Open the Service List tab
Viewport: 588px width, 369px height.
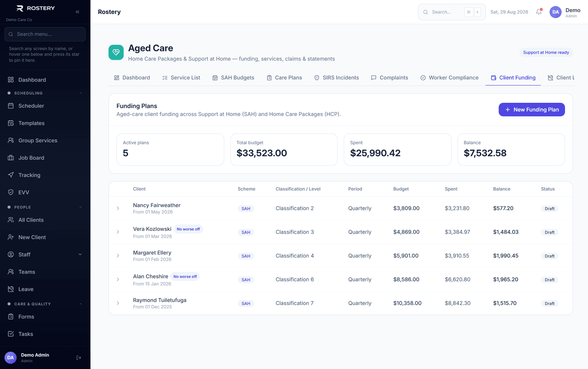coord(181,78)
